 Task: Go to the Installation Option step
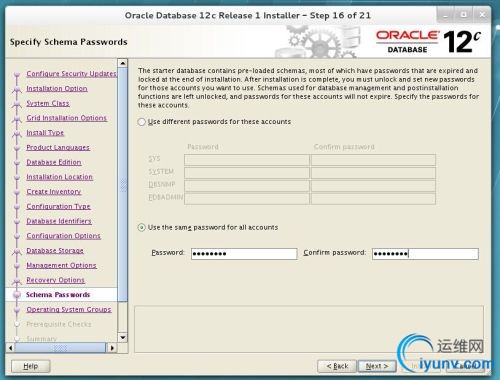pos(57,89)
